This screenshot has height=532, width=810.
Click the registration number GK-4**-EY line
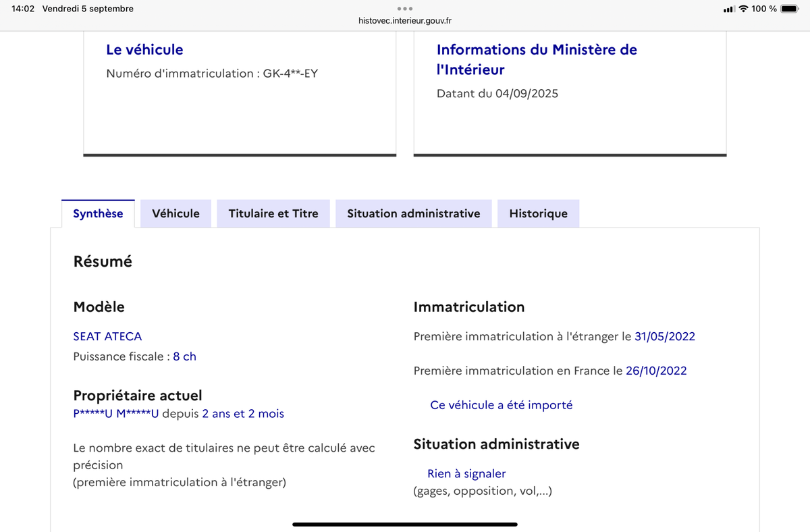[212, 74]
